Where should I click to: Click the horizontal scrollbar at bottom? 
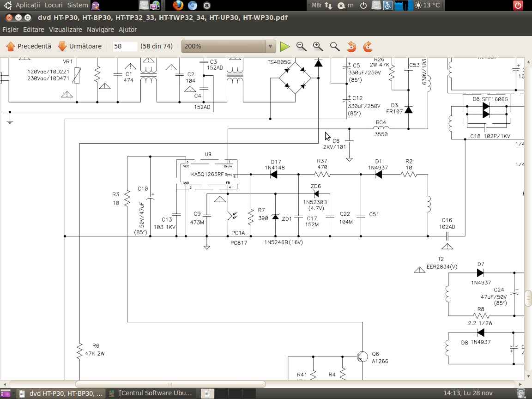pos(170,384)
